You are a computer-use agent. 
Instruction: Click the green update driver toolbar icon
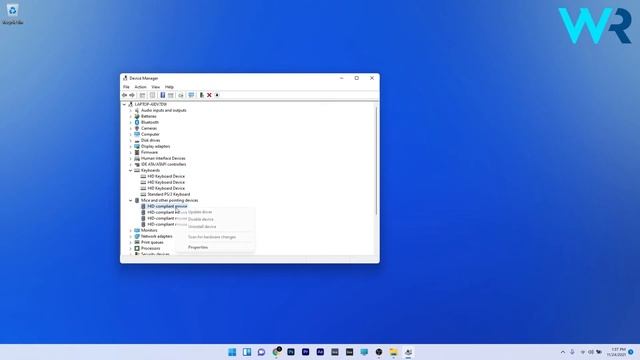[x=201, y=95]
